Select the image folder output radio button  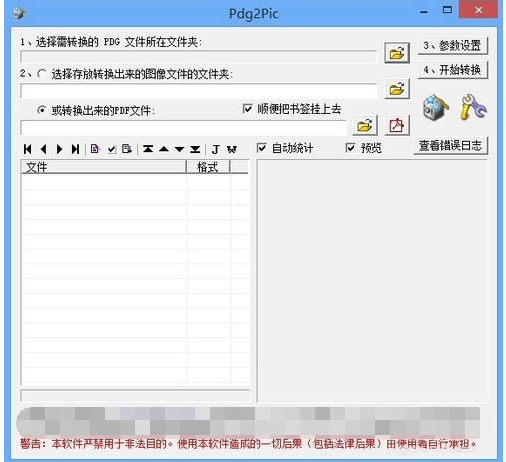42,74
